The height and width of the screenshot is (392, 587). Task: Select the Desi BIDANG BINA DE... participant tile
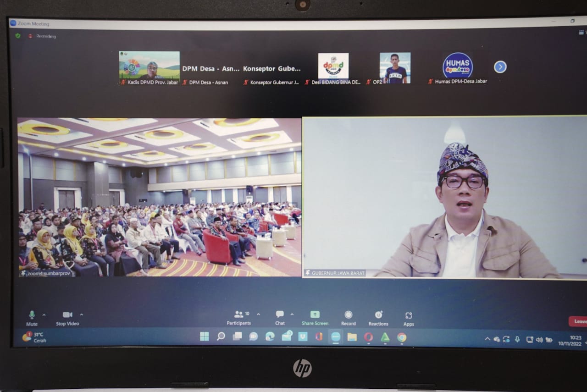point(333,69)
